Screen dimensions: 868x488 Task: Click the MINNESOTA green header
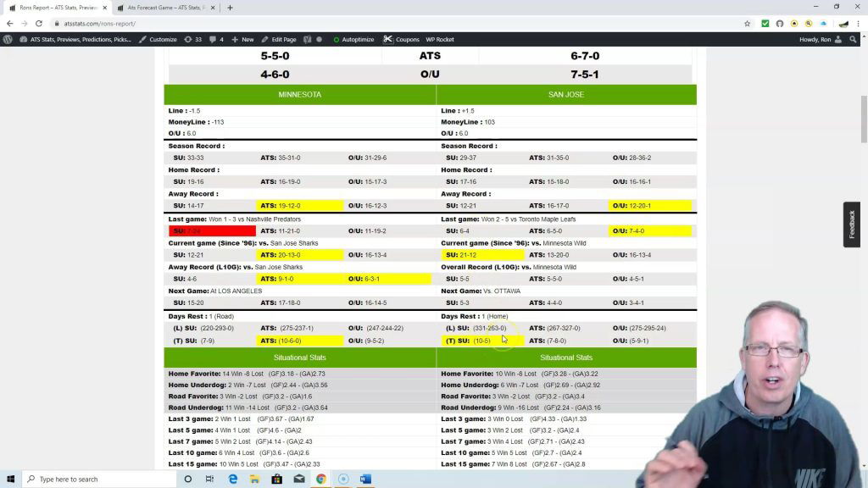tap(300, 95)
